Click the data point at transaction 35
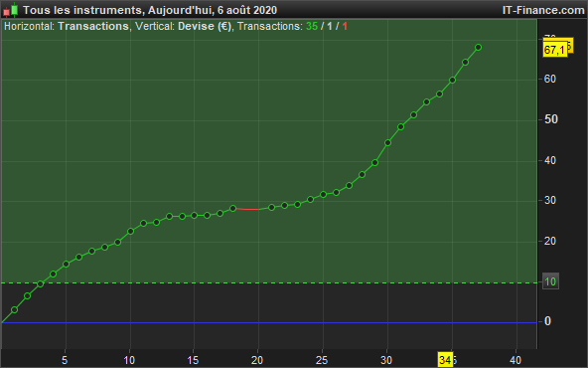This screenshot has width=588, height=368. click(x=452, y=80)
